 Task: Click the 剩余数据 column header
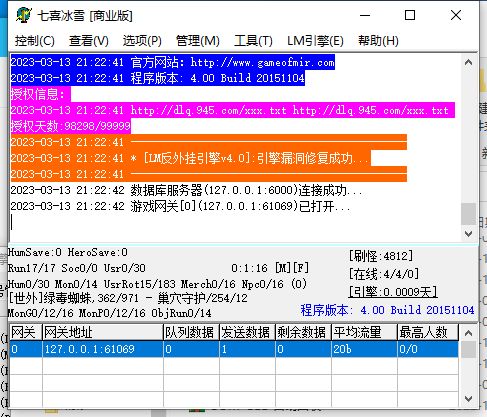click(303, 332)
